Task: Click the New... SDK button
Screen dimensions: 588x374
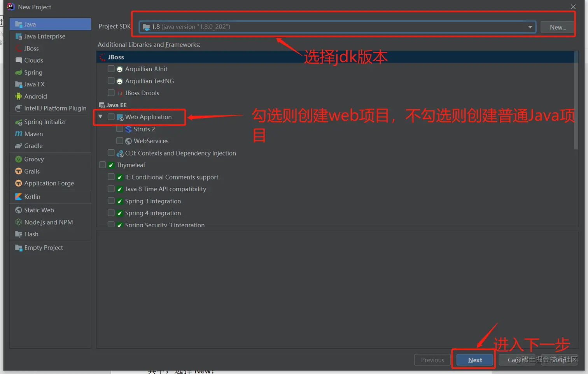Action: pos(558,27)
